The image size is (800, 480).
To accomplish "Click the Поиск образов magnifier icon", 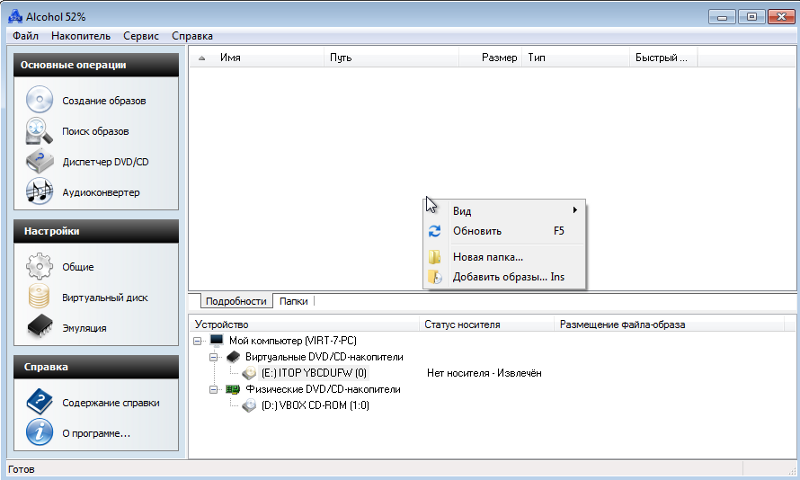I will pyautogui.click(x=39, y=131).
